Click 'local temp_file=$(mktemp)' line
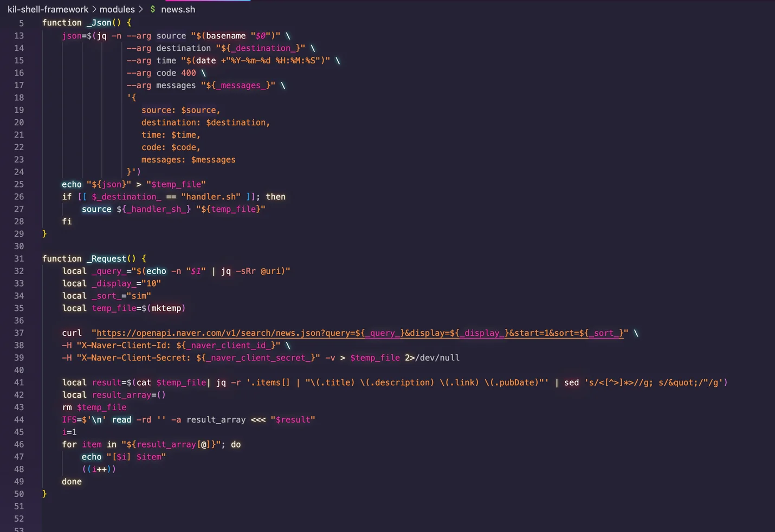The width and height of the screenshot is (775, 532). click(124, 308)
